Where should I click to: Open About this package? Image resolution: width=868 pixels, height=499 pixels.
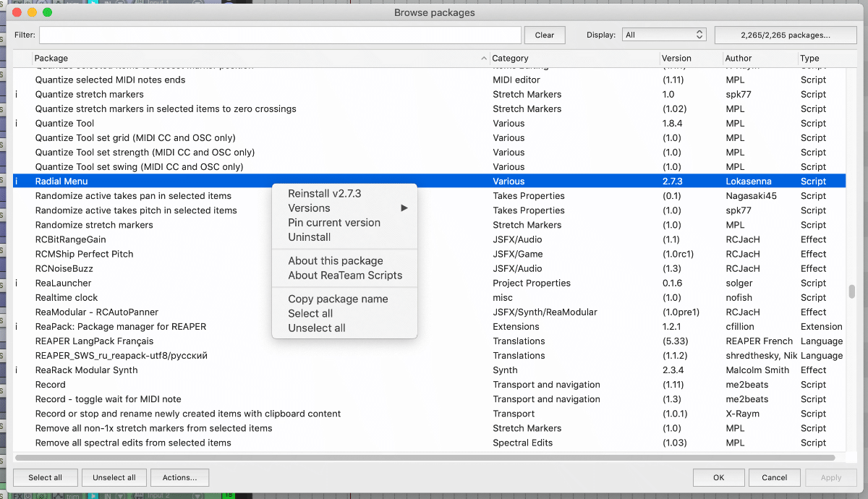click(335, 261)
